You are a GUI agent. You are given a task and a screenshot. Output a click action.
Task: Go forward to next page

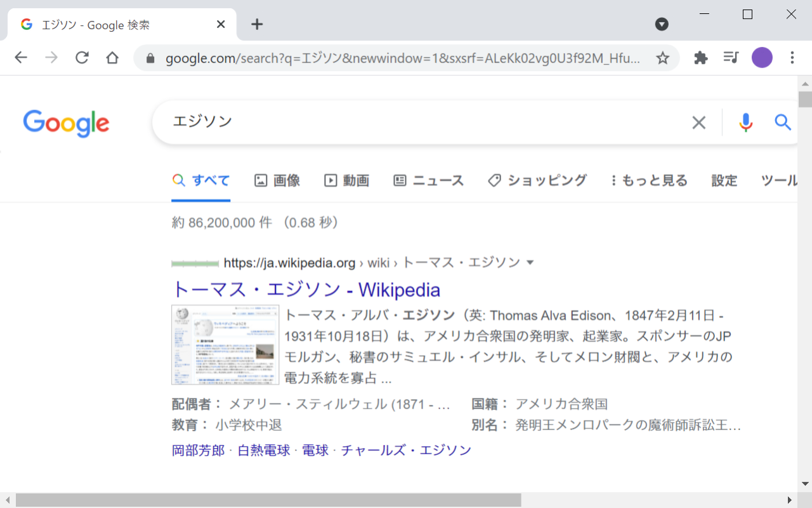(x=51, y=58)
